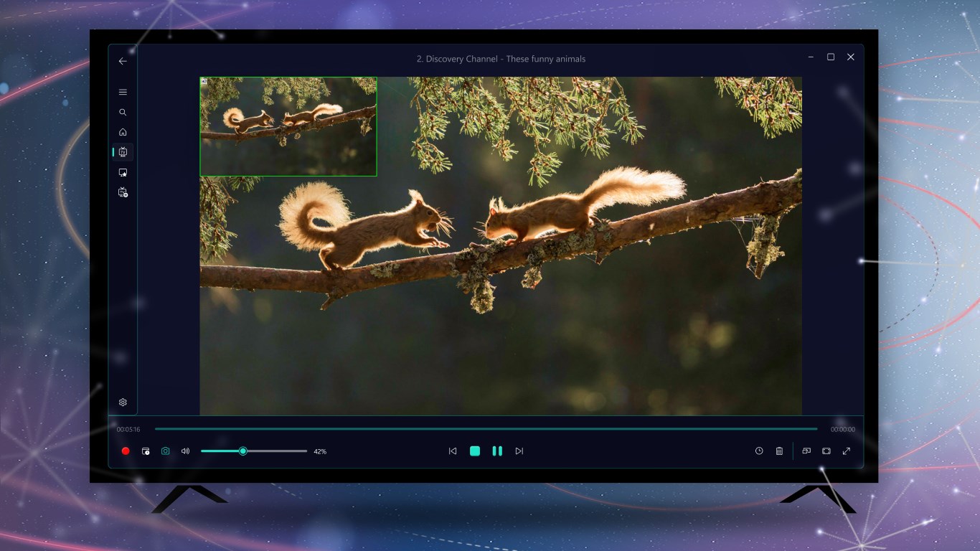Viewport: 980px width, 551px height.
Task: Stop playback with the square button
Action: (475, 451)
